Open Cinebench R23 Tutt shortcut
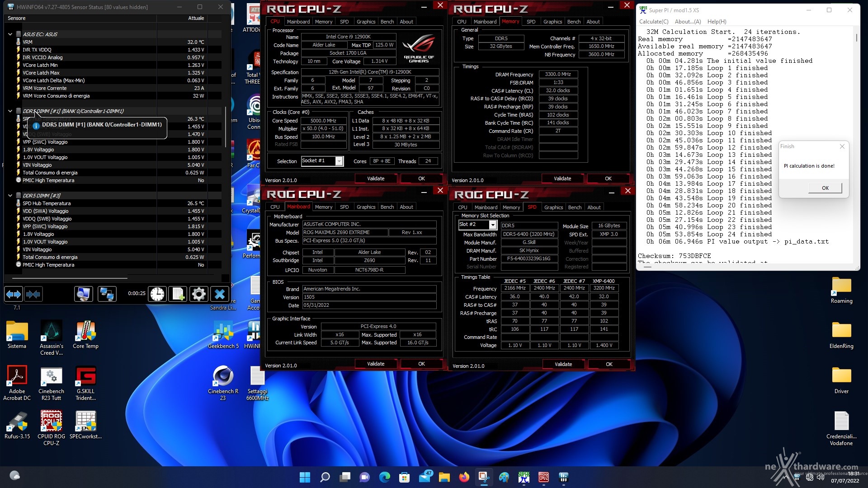Viewport: 868px width, 488px height. point(51,383)
